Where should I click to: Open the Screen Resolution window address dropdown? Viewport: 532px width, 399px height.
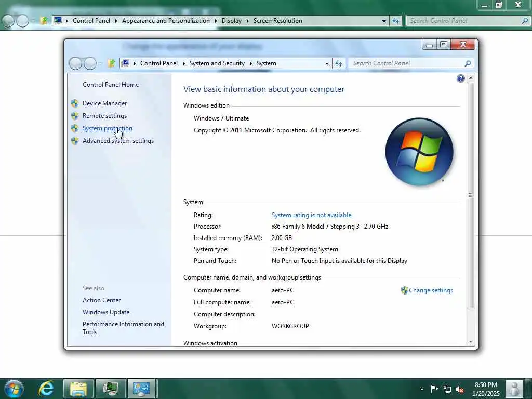coord(384,21)
